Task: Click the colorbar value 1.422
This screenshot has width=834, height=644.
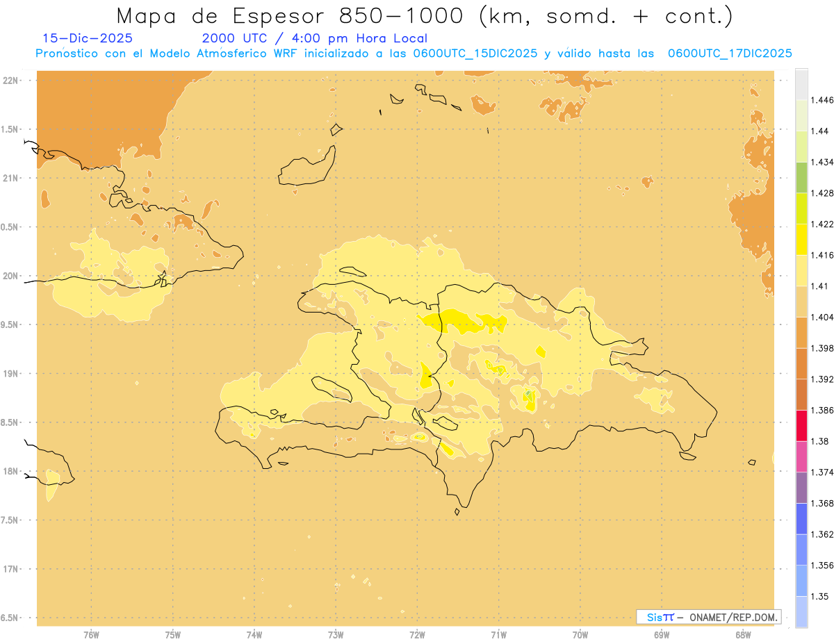Action: 823,224
